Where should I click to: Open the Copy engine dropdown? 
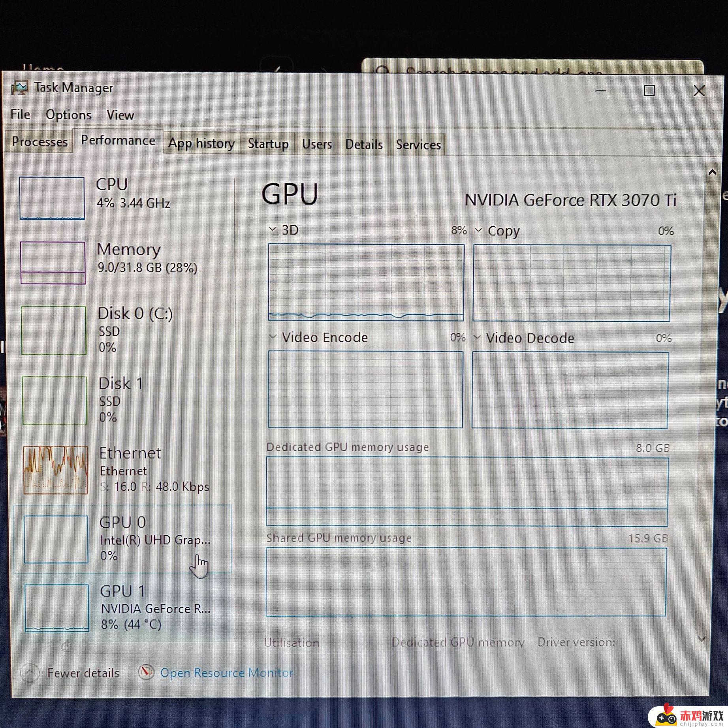478,230
